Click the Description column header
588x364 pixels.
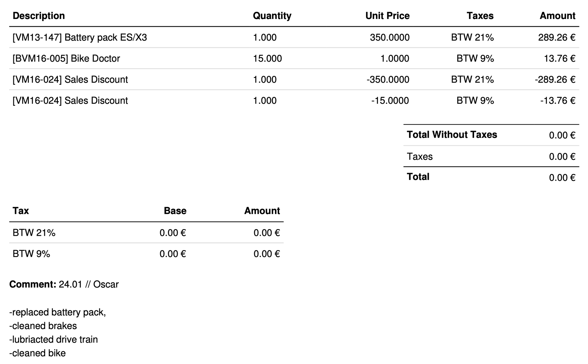39,16
